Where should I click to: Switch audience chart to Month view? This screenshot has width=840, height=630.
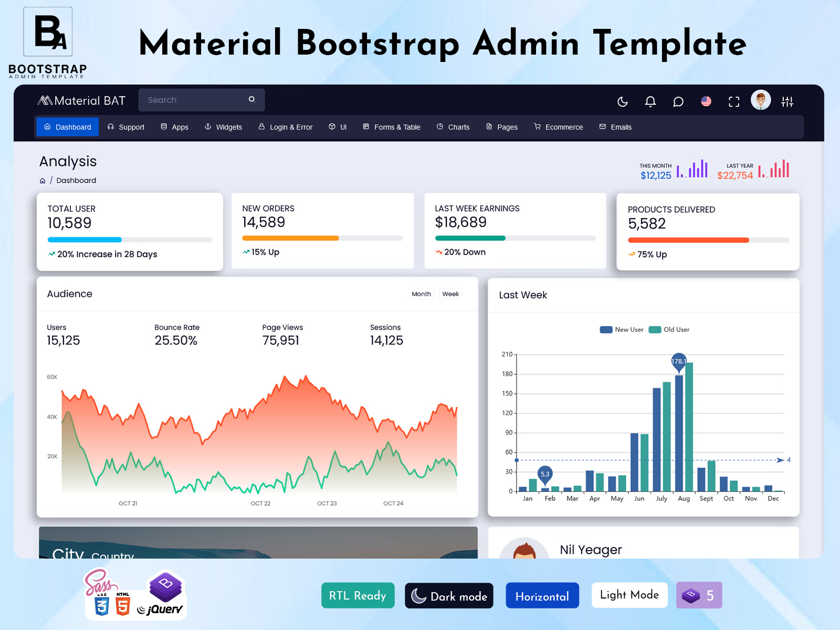point(421,293)
